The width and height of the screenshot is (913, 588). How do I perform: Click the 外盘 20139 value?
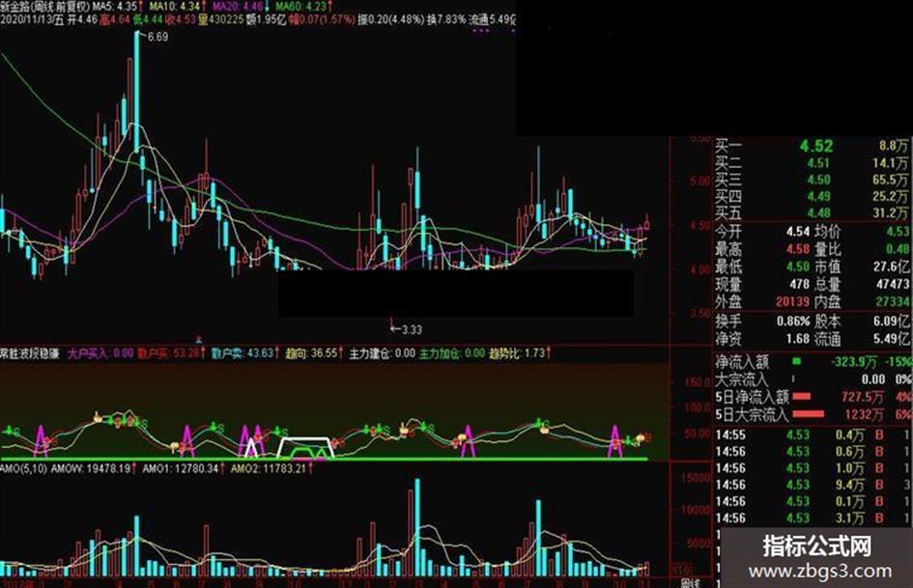pos(792,301)
